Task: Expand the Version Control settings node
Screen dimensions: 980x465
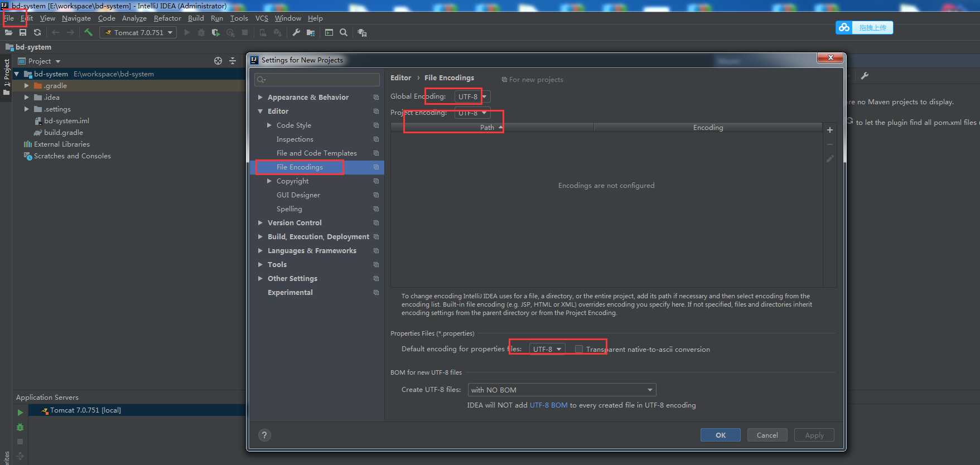Action: (260, 222)
